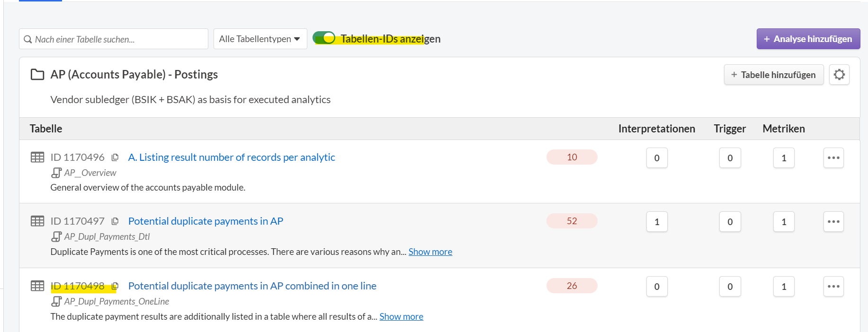The height and width of the screenshot is (332, 868).
Task: Click the red 52 record count badge
Action: 572,221
